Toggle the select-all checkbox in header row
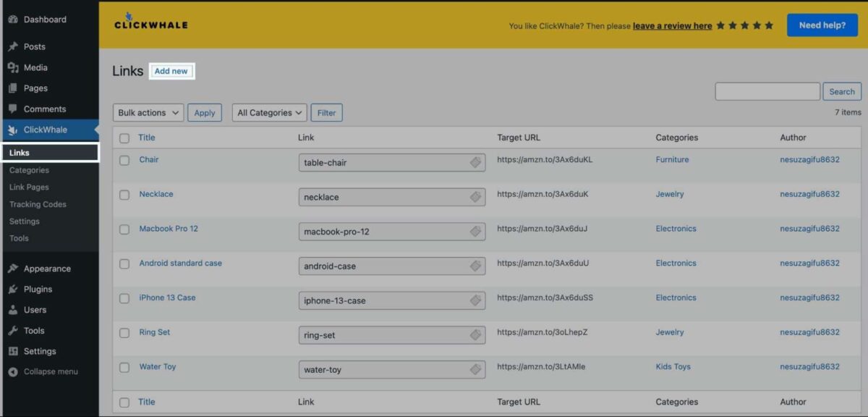Screen dimensions: 868x417 (124, 138)
